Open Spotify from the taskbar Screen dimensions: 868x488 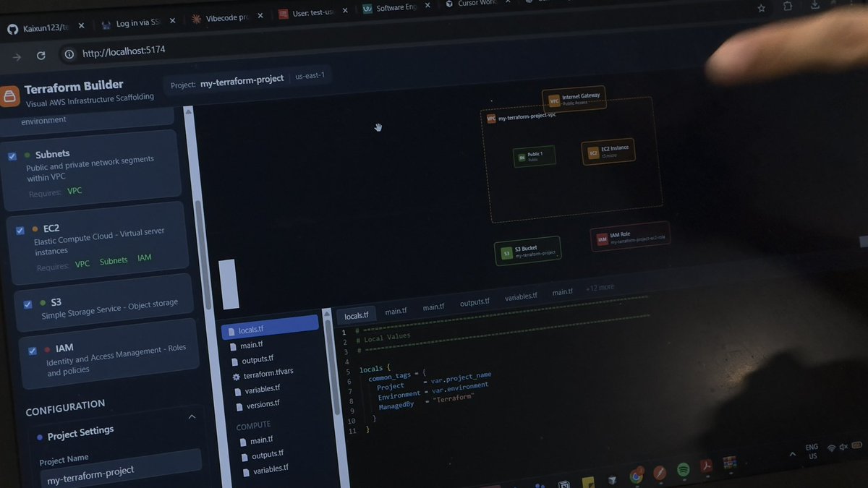pos(683,470)
